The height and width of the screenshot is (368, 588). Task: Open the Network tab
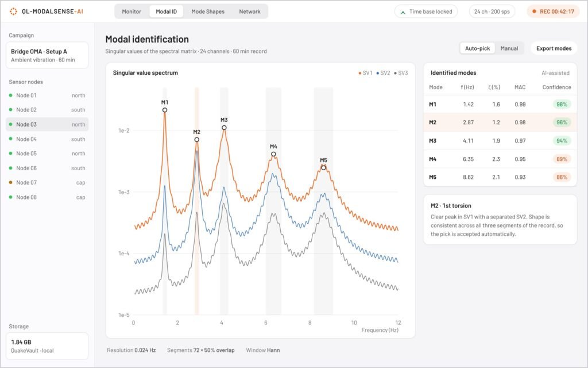pos(250,11)
